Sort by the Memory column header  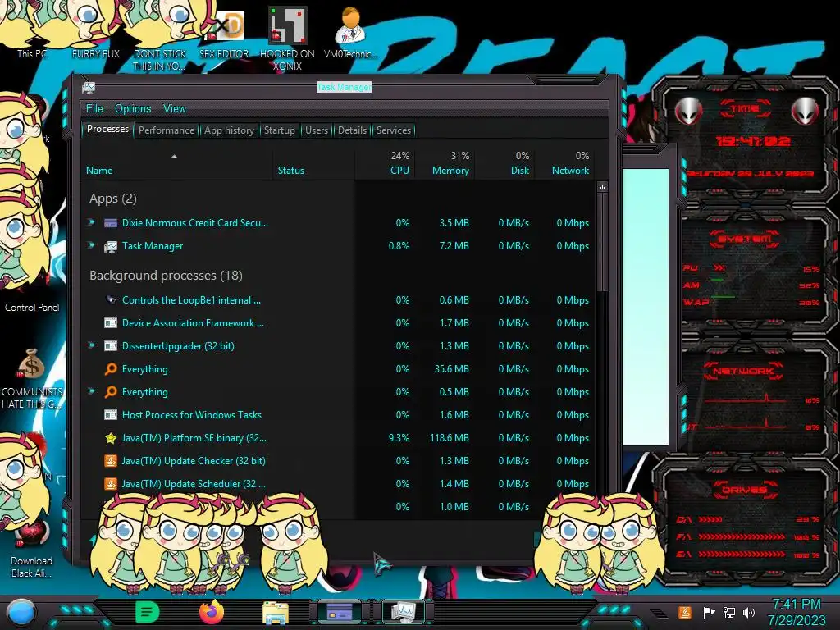point(444,163)
